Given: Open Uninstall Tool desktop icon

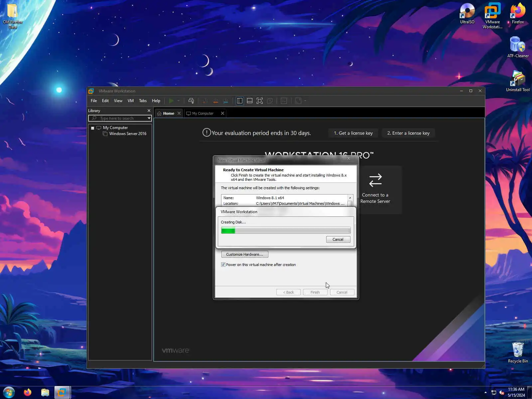Looking at the screenshot, I should point(518,81).
